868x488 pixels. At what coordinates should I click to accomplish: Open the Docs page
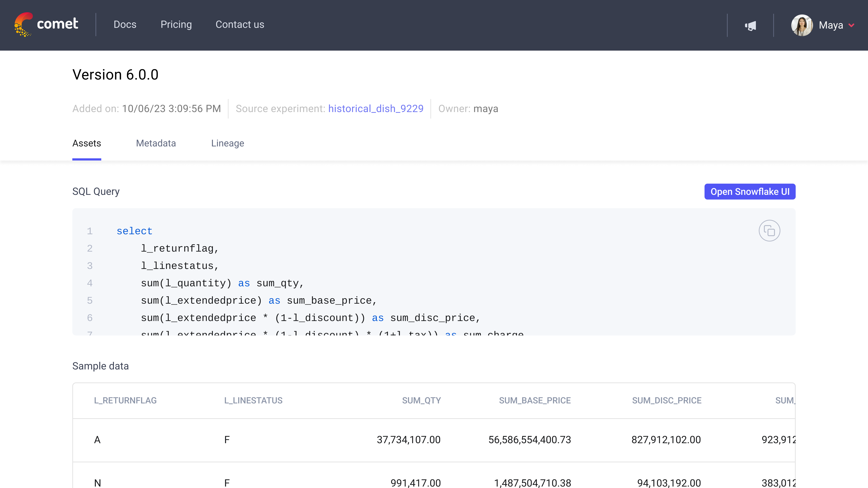coord(125,25)
